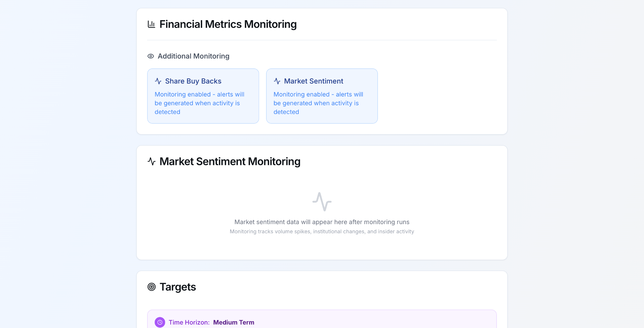Click the bar chart icon beside Financial Metrics
The width and height of the screenshot is (644, 328).
coord(151,24)
